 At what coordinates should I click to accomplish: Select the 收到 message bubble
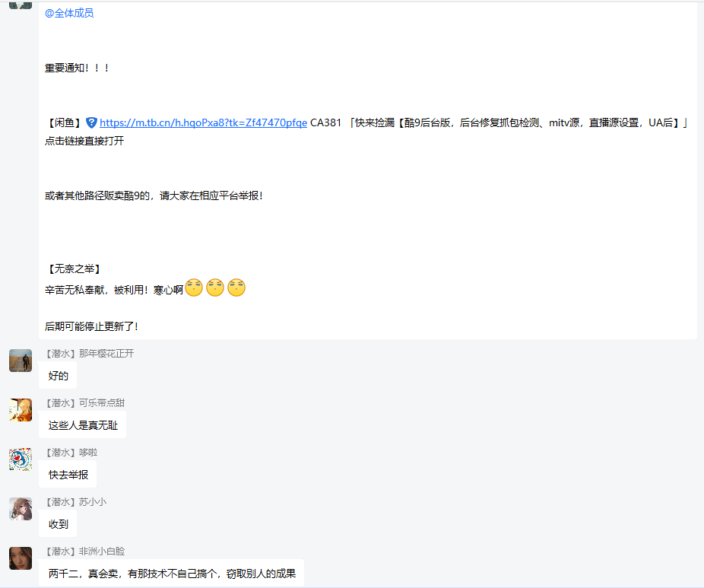(58, 524)
